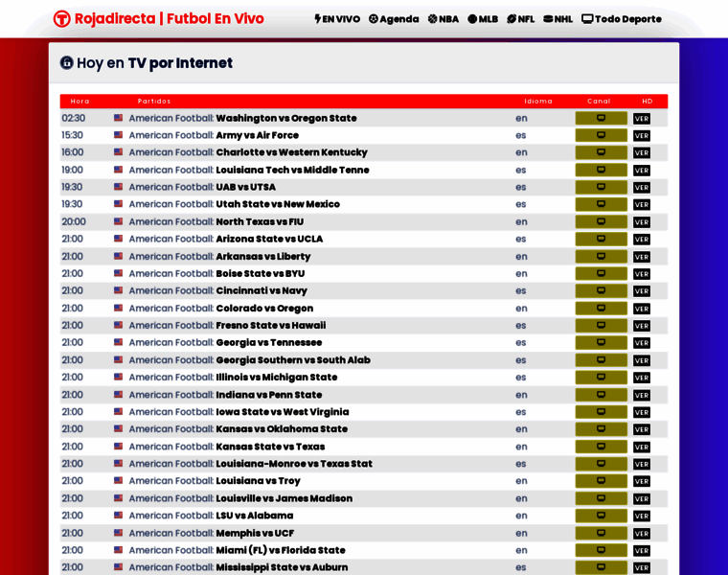
Task: Click VER button for Iowa State vs West Virginia
Action: tap(642, 412)
